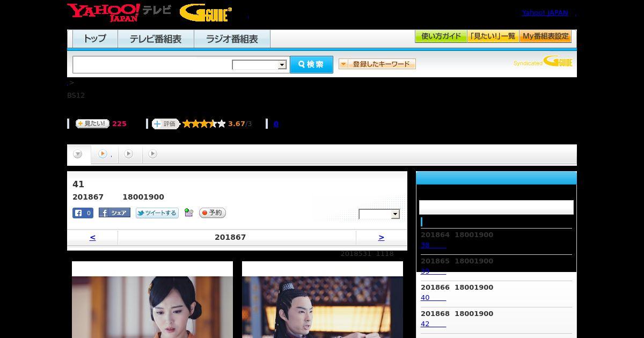Open the テレビ番組表 tab

click(x=156, y=39)
